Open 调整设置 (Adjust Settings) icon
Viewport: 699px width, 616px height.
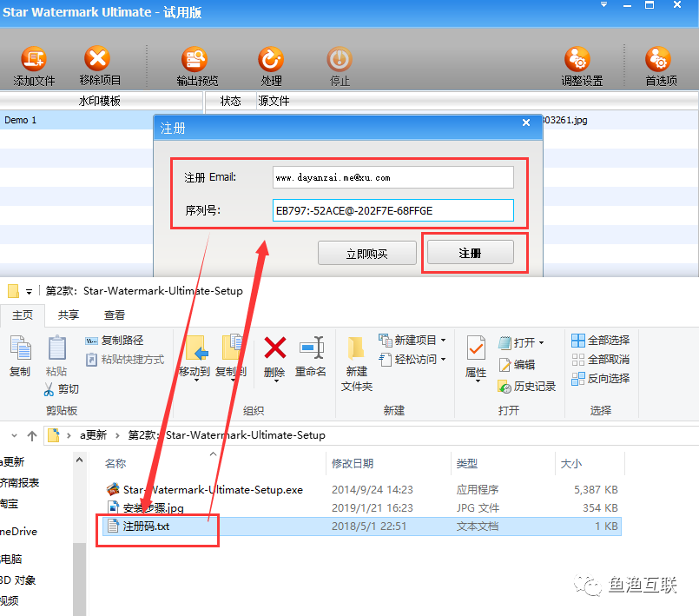pos(577,59)
